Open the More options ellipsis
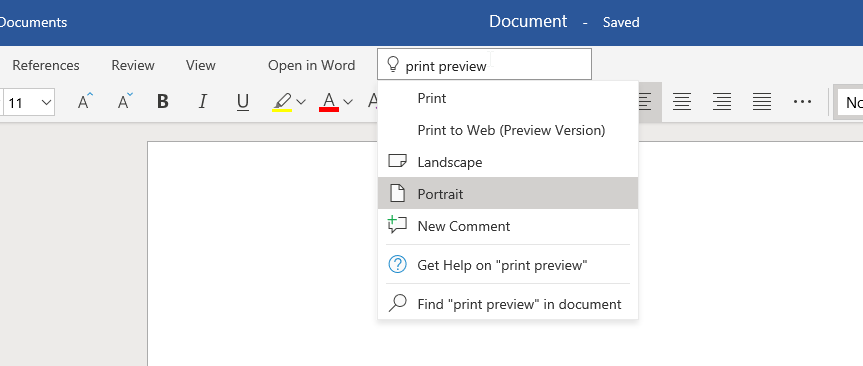This screenshot has height=366, width=863. click(x=802, y=102)
